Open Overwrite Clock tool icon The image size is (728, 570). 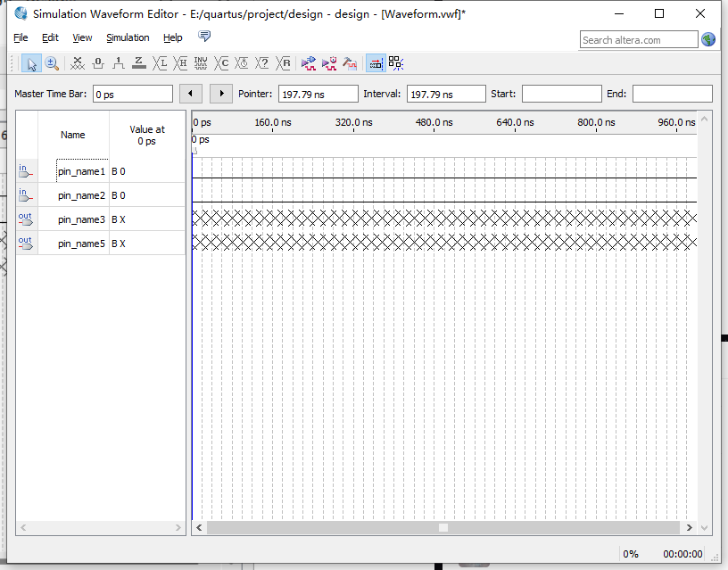coord(242,63)
